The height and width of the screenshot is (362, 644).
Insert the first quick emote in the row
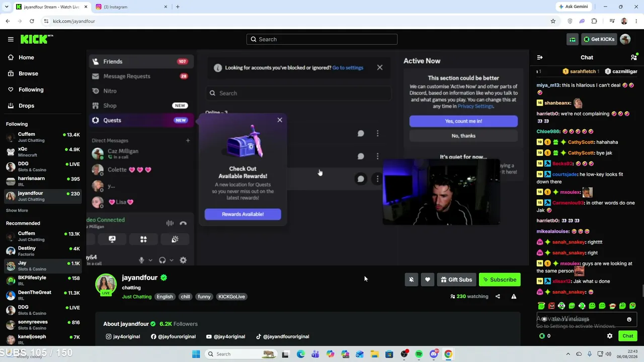[x=541, y=306]
